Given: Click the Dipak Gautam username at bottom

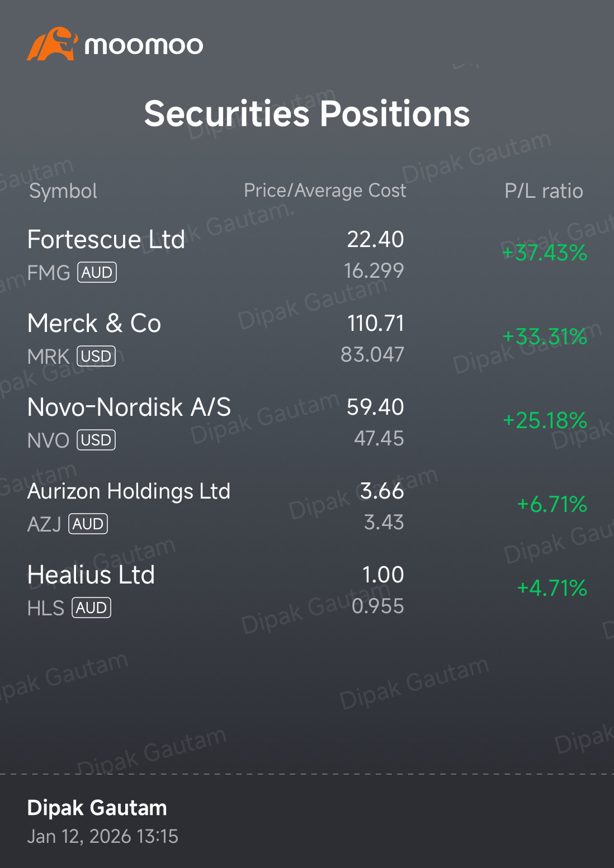Looking at the screenshot, I should 97,808.
